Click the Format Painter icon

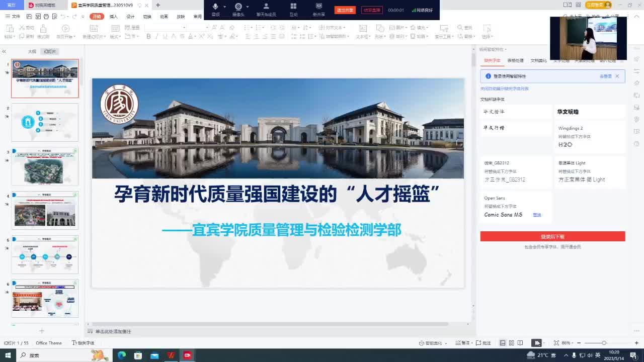point(43,31)
